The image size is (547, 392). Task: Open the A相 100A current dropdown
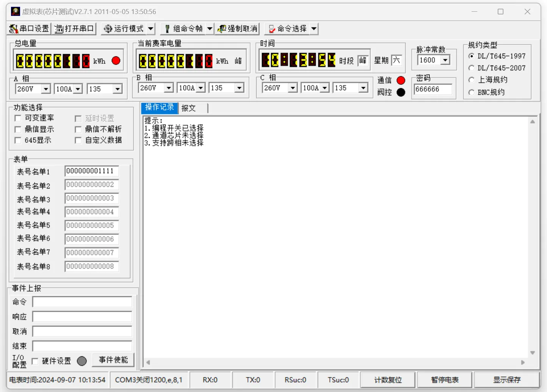[x=78, y=89]
